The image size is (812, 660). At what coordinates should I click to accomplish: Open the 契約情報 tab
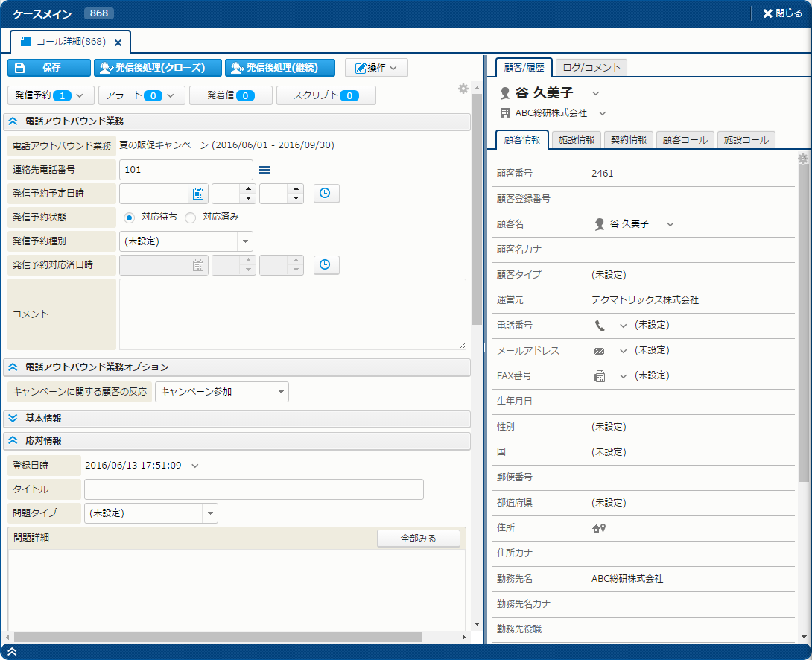[628, 140]
